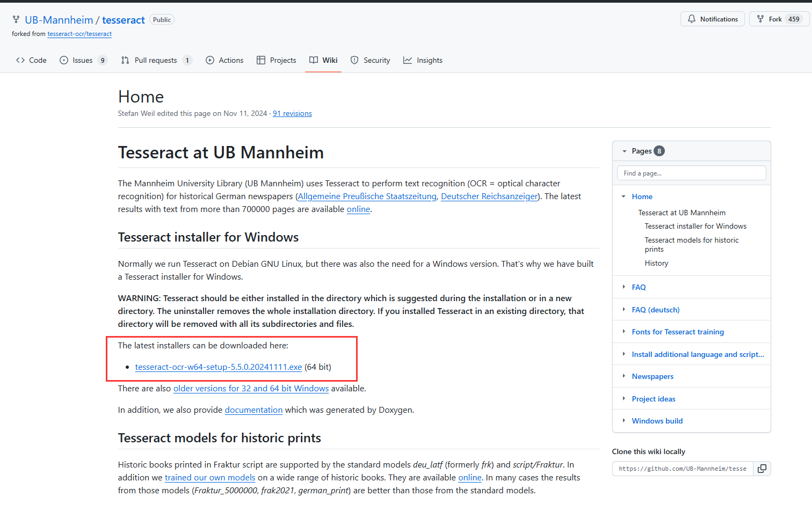Open the FAQ (deutsch) wiki page

click(x=656, y=310)
